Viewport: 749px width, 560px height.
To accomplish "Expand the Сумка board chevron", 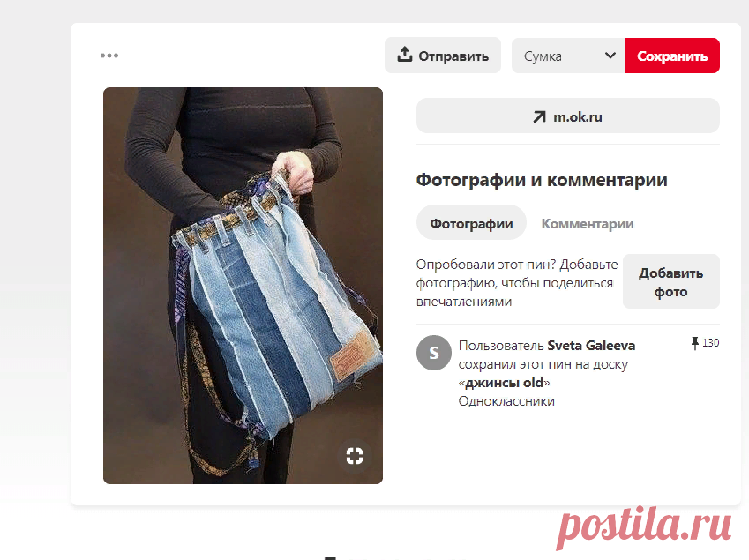I will click(610, 56).
